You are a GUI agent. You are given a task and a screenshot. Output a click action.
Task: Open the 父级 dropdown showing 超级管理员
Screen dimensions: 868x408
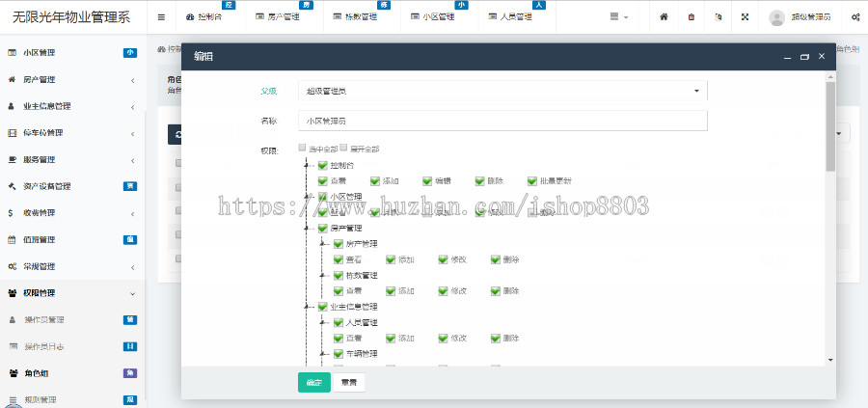pos(502,91)
